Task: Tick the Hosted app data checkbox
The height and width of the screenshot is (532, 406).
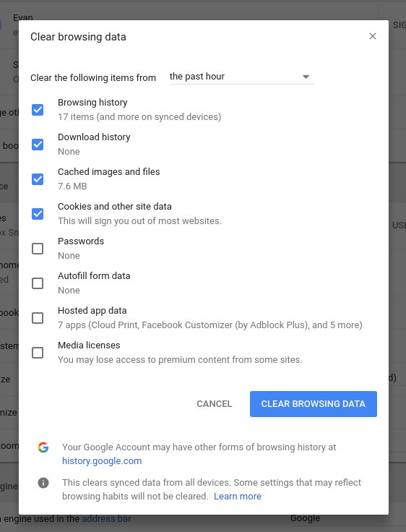Action: pos(38,318)
